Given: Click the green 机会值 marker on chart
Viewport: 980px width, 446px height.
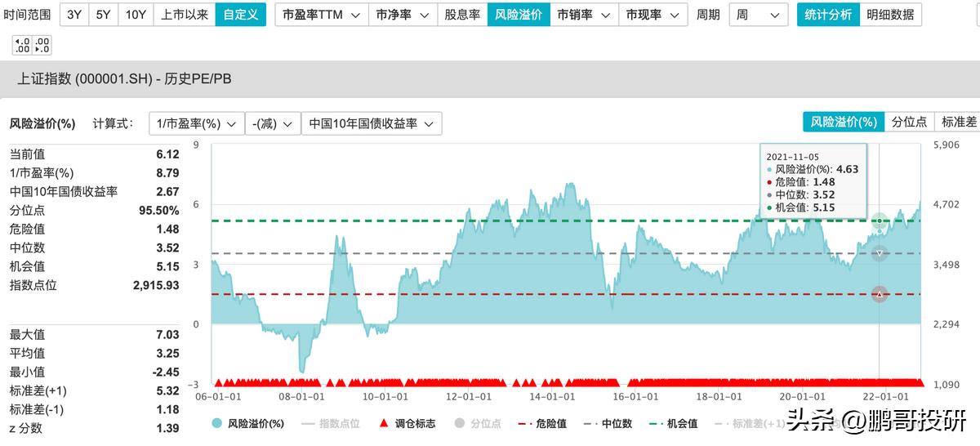Looking at the screenshot, I should [880, 221].
